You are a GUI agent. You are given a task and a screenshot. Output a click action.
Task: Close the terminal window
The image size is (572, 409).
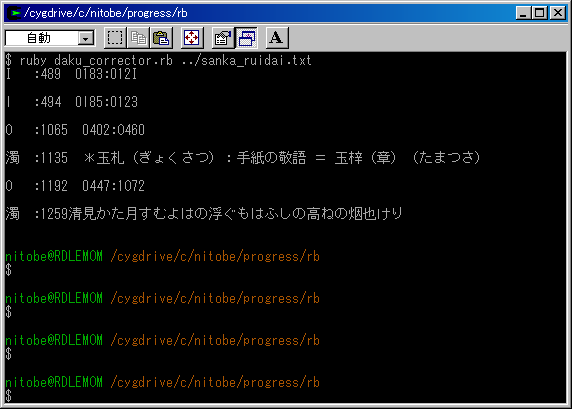click(558, 13)
